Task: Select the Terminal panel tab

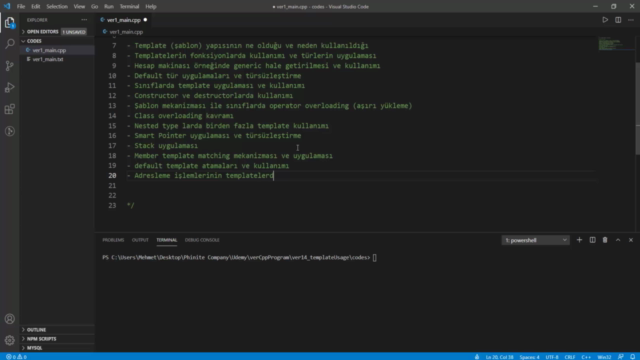Action: (167, 240)
